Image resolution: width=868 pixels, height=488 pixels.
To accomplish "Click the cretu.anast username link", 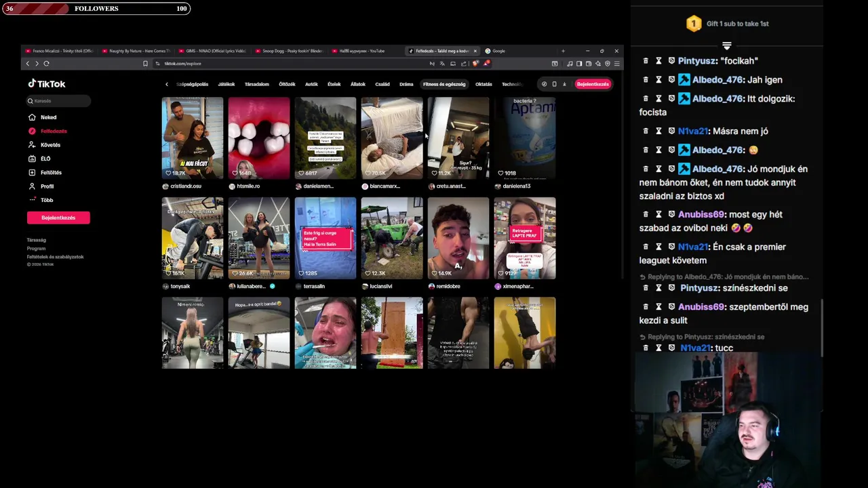I will pos(451,186).
